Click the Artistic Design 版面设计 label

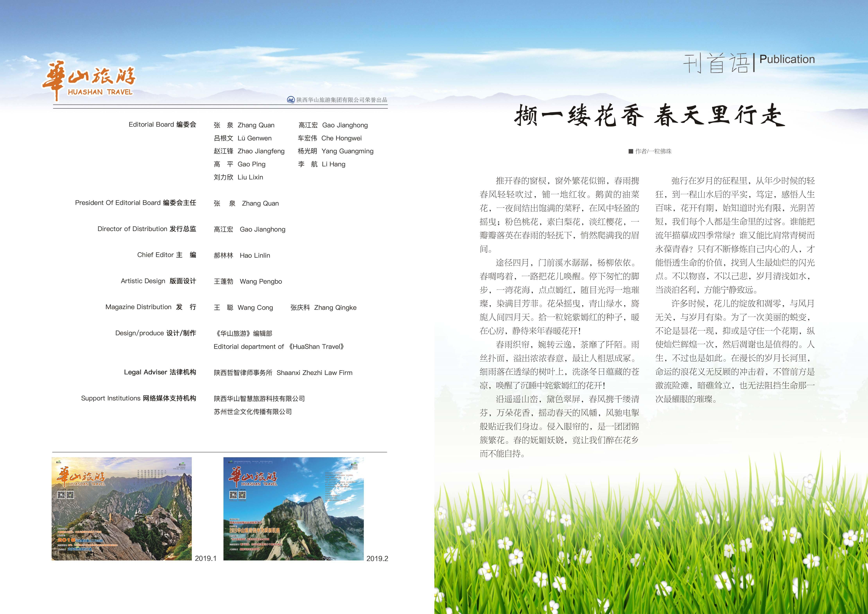[x=158, y=281]
